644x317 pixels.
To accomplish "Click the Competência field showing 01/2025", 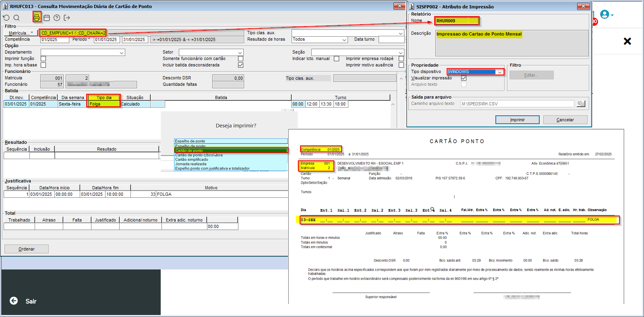I will [x=55, y=39].
